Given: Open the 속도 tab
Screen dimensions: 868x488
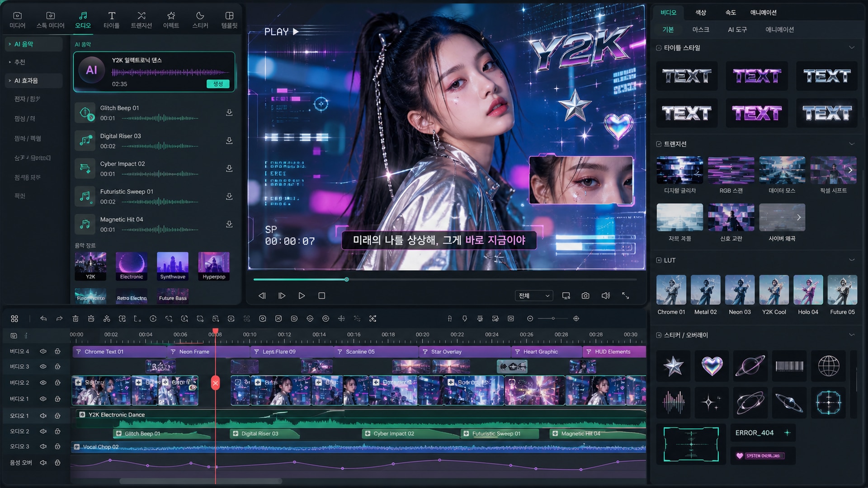Looking at the screenshot, I should coord(731,13).
